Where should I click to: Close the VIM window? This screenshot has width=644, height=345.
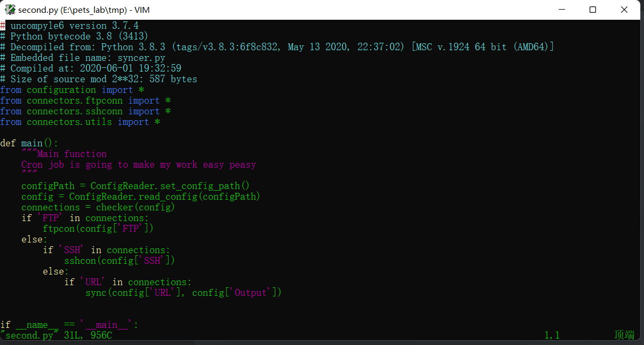(x=624, y=10)
